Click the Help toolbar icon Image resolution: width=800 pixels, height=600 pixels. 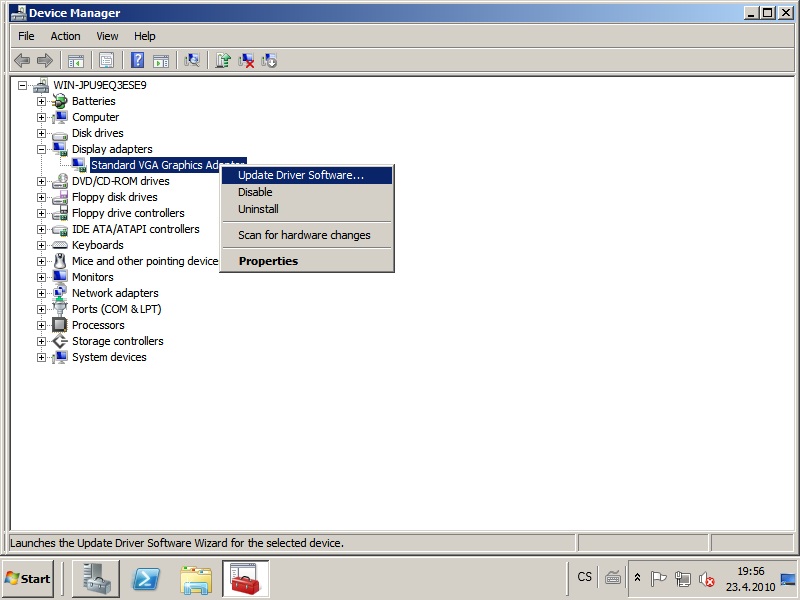pyautogui.click(x=137, y=60)
